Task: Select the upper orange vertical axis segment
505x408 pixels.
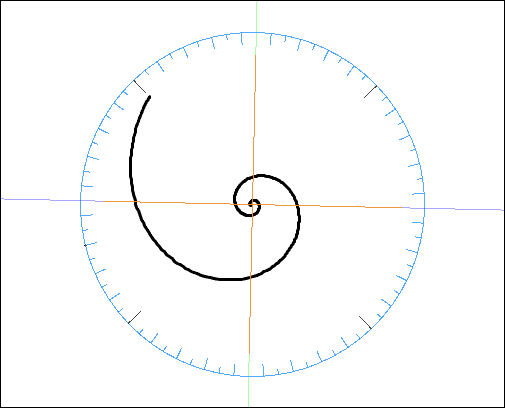Action: pyautogui.click(x=254, y=127)
